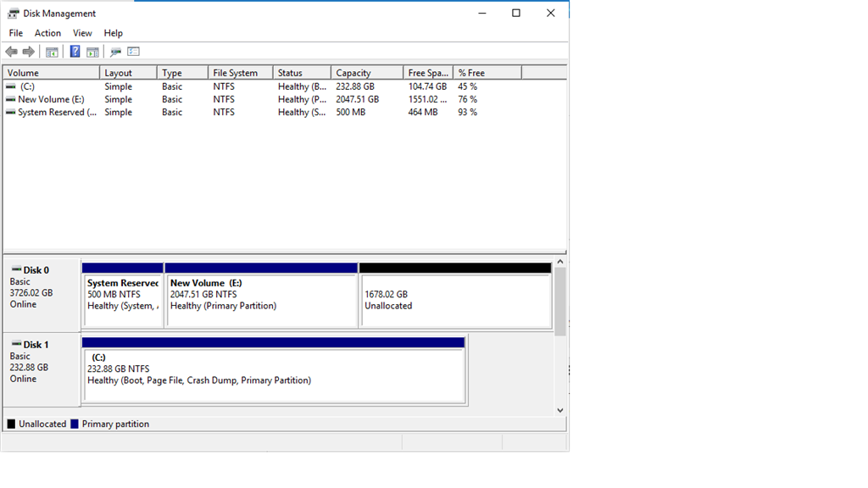Viewport: 868px width, 488px height.
Task: Click the Disk Management title bar icon
Action: (x=14, y=14)
